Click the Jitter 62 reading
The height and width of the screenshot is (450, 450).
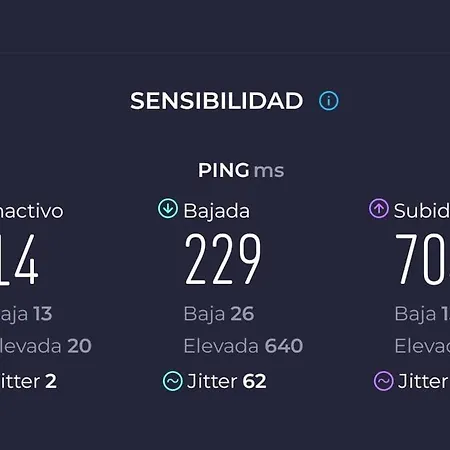coord(227,381)
